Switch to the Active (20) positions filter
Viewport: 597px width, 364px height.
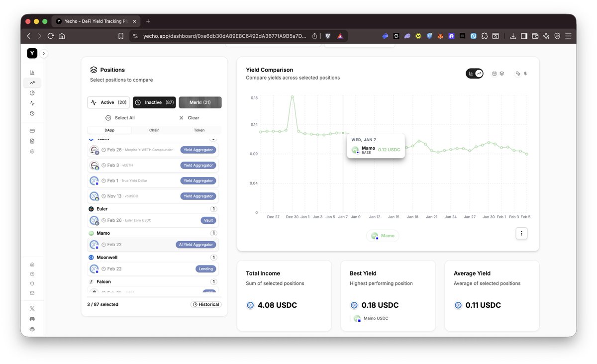point(108,102)
